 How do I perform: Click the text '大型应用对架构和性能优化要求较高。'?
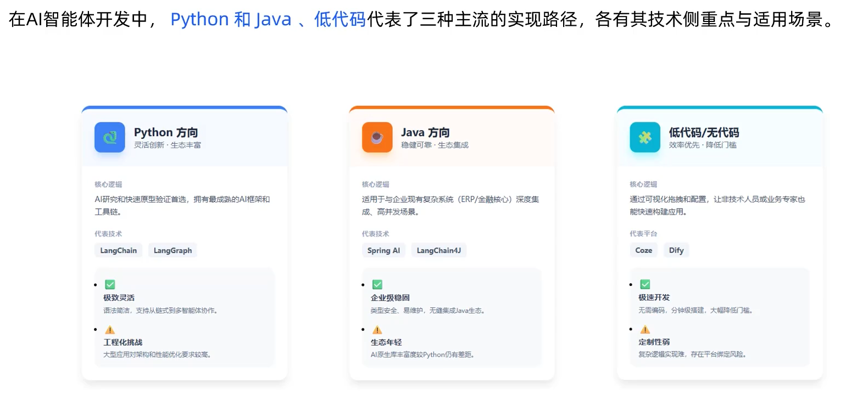click(x=158, y=355)
